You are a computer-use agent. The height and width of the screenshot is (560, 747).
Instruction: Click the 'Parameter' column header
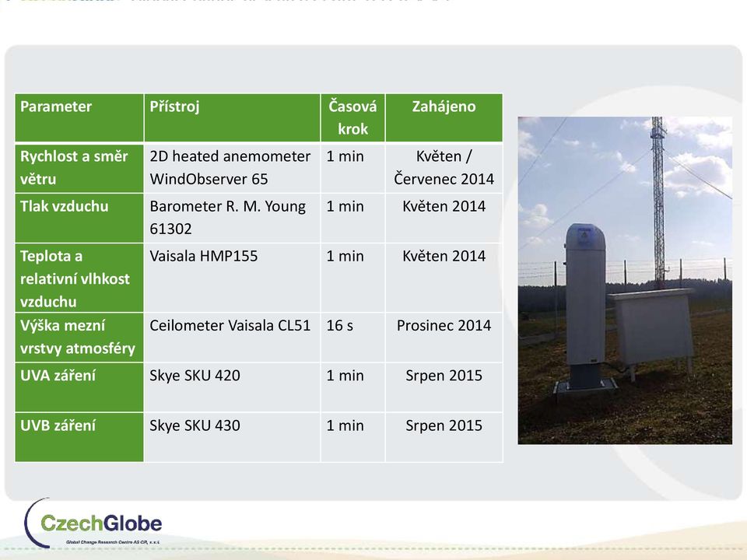click(x=79, y=117)
